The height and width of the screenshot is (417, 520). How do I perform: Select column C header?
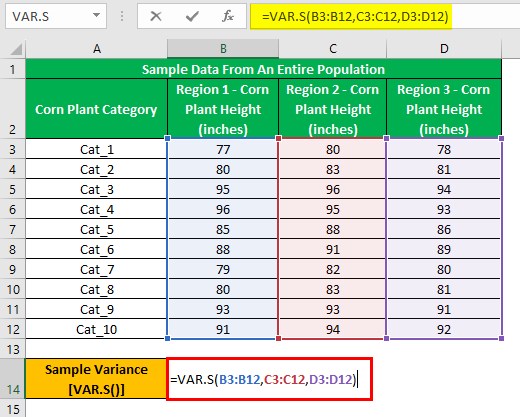(333, 49)
